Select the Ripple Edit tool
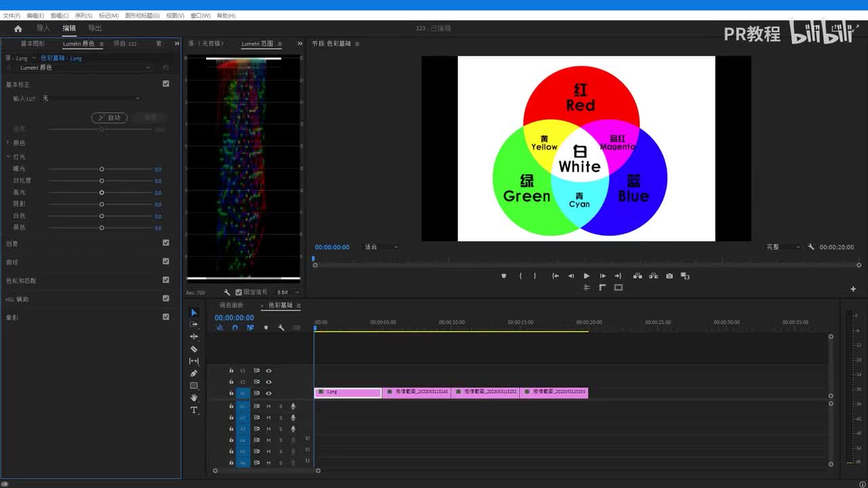The height and width of the screenshot is (488, 868). (x=194, y=337)
